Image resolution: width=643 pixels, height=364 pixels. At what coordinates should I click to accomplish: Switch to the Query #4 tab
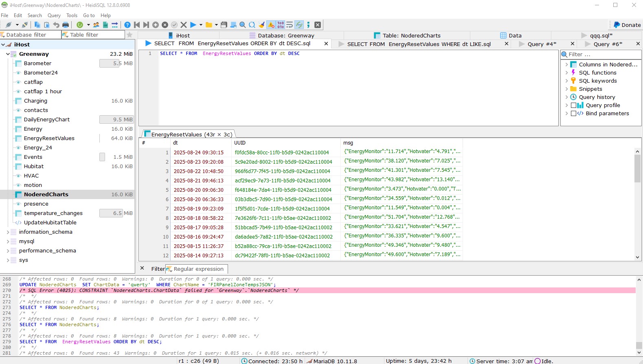point(541,44)
